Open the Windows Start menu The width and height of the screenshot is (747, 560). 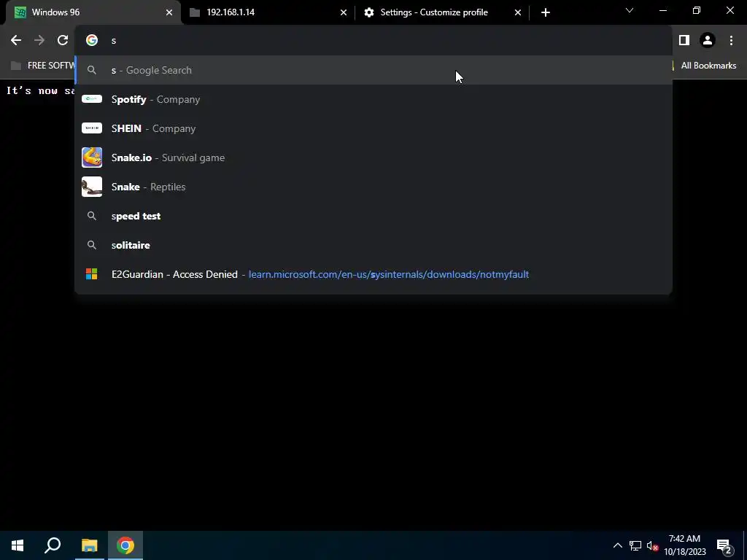tap(18, 545)
